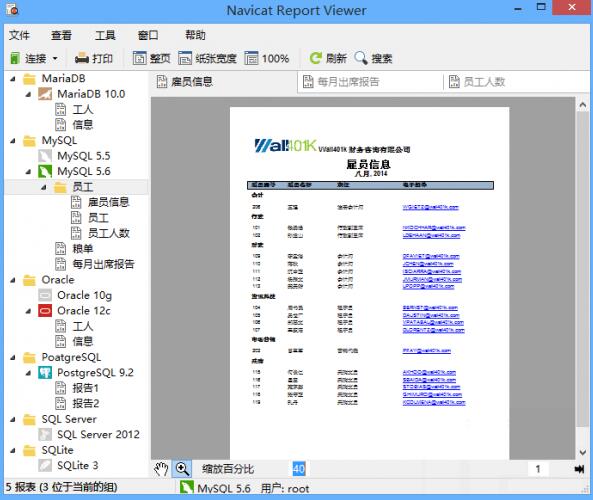The width and height of the screenshot is (593, 500).
Task: Collapse the Oracle folder
Action: coord(13,280)
